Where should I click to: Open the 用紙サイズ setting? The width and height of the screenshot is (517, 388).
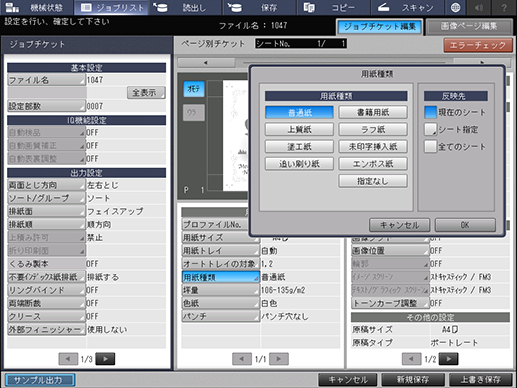click(220, 237)
